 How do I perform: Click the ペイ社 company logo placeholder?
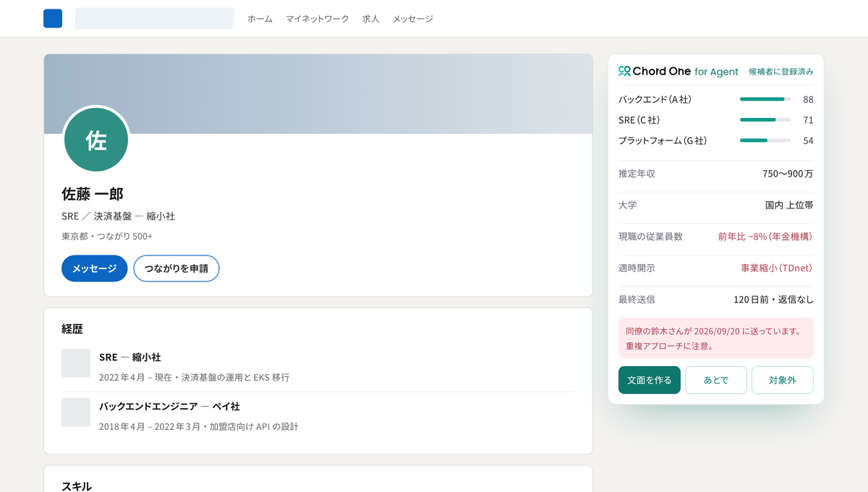pos(76,412)
